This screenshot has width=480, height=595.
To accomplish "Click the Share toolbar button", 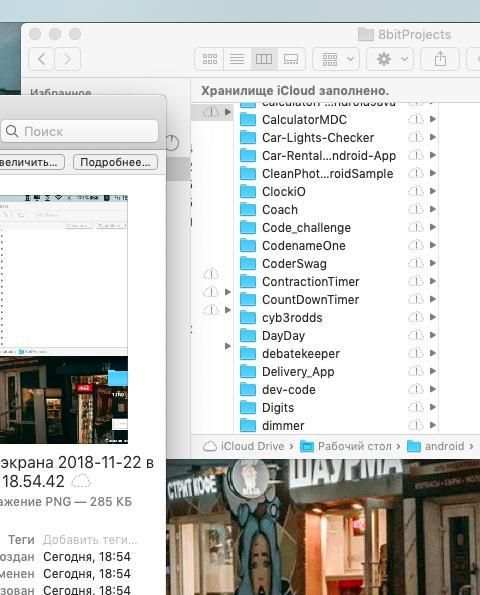I will [440, 59].
